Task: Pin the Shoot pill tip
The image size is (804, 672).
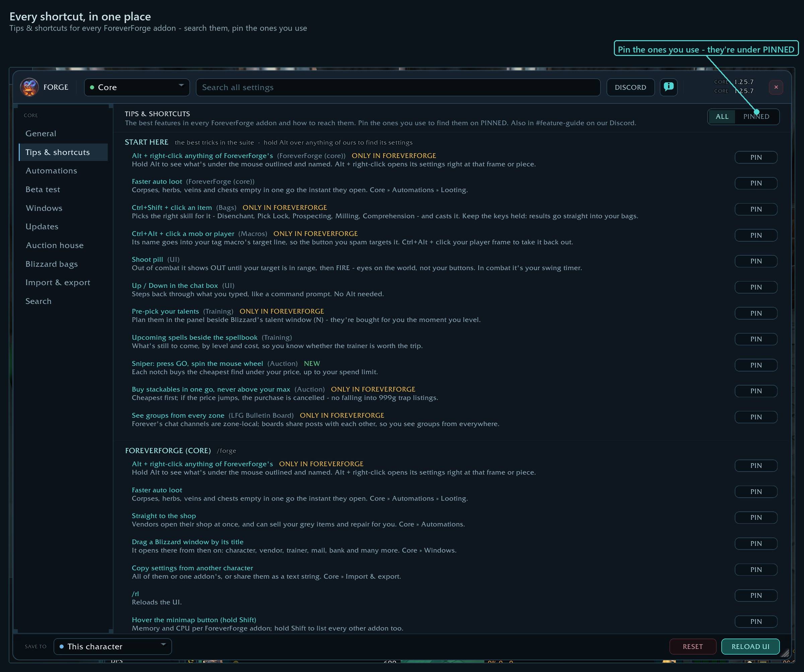Action: click(756, 261)
